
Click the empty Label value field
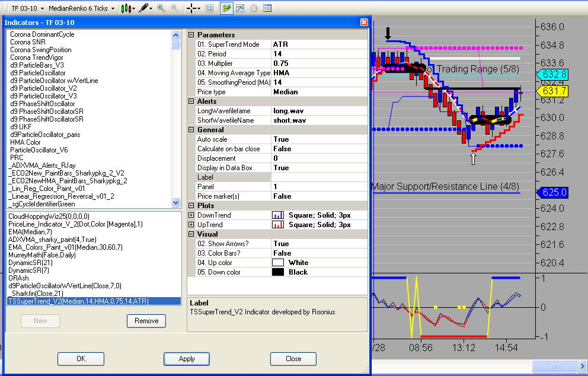[319, 177]
